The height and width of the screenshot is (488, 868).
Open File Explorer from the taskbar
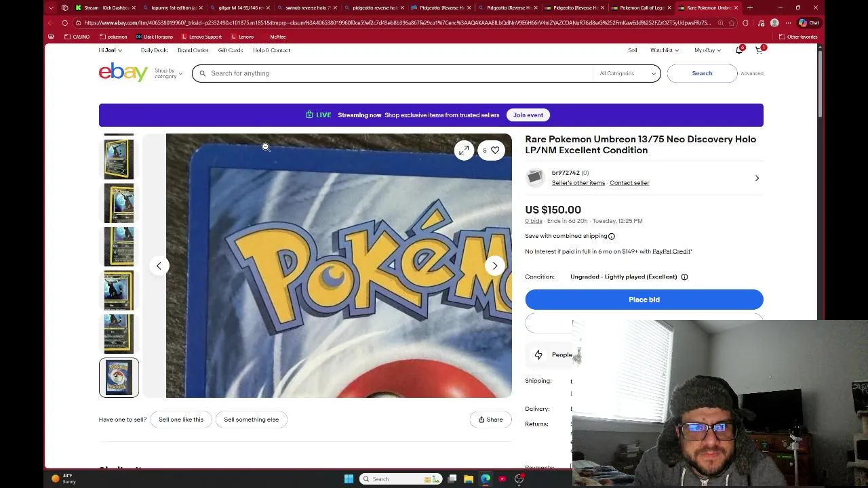[469, 479]
